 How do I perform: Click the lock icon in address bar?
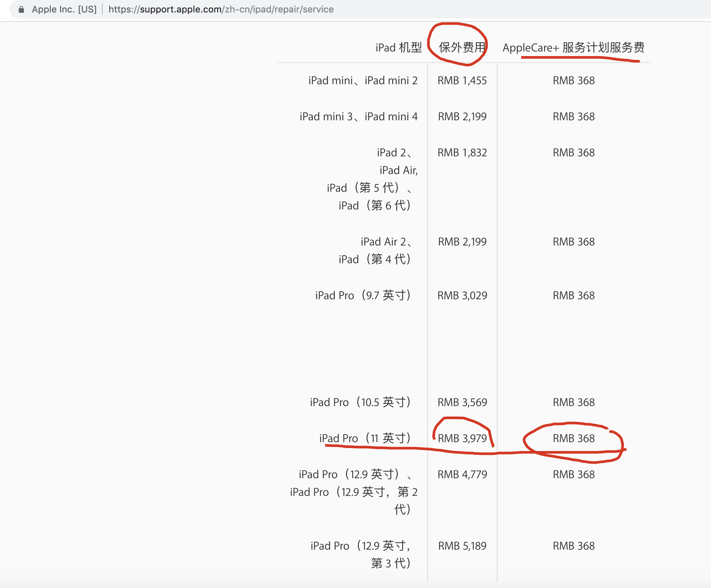[21, 10]
